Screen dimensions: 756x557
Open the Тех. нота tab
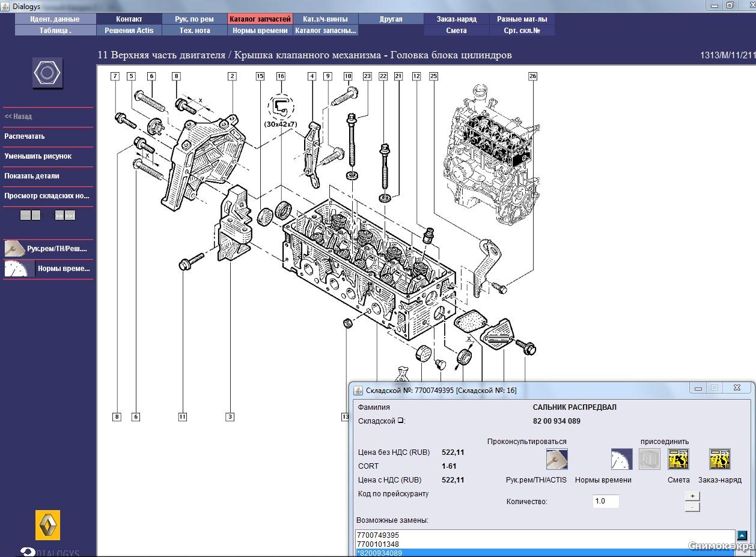click(195, 31)
